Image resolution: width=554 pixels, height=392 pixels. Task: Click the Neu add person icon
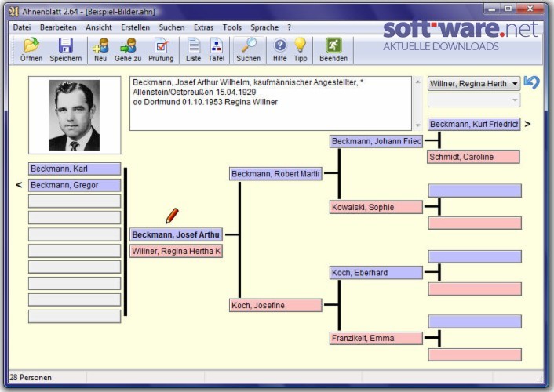tap(100, 45)
